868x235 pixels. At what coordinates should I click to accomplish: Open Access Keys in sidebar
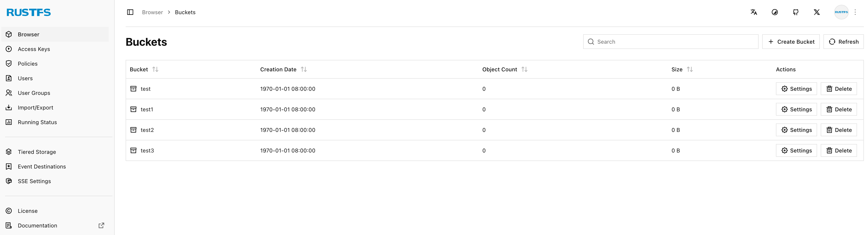click(x=34, y=49)
